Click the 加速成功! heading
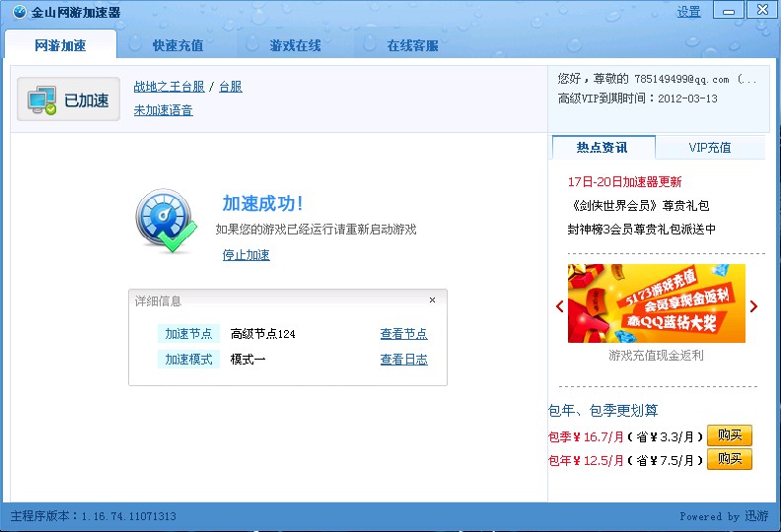 tap(262, 204)
